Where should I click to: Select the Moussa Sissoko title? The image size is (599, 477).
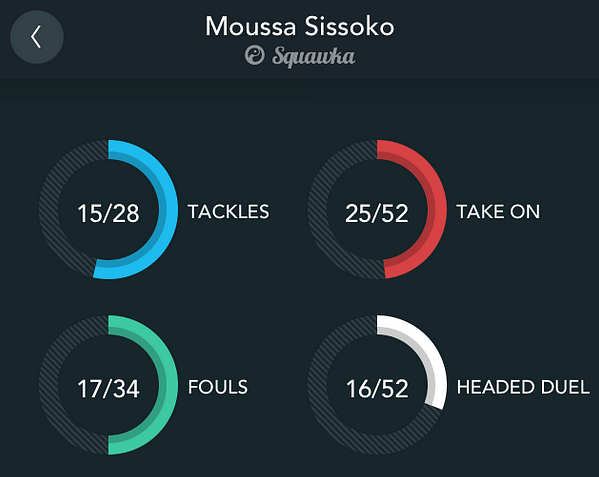tap(300, 26)
